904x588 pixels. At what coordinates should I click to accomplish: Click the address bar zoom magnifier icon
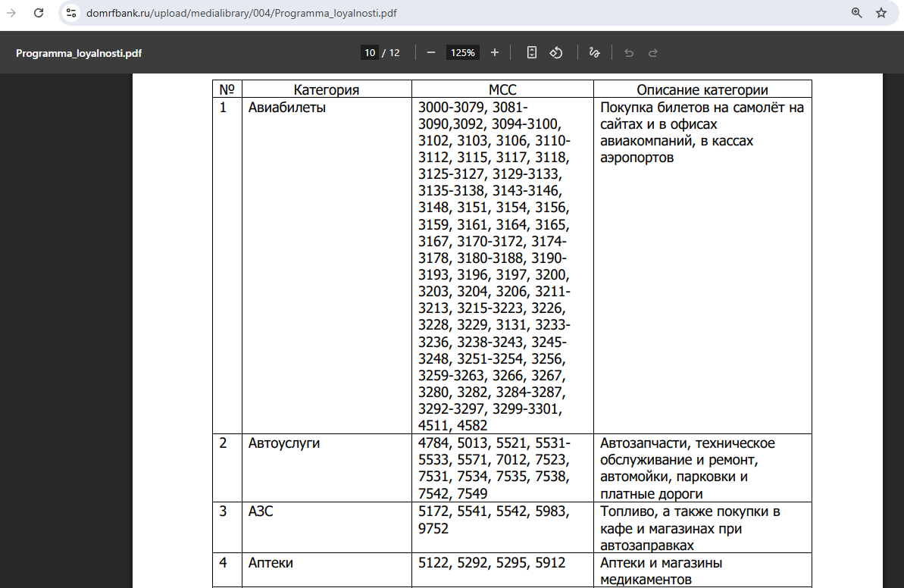click(x=857, y=13)
